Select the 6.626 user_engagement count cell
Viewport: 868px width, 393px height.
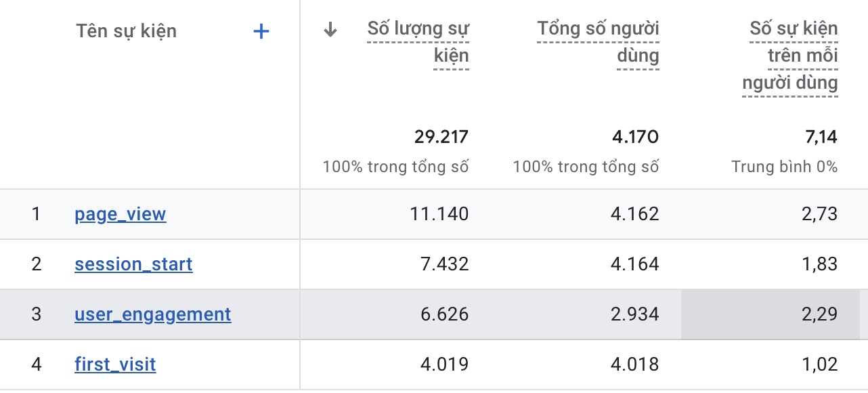[x=444, y=314]
